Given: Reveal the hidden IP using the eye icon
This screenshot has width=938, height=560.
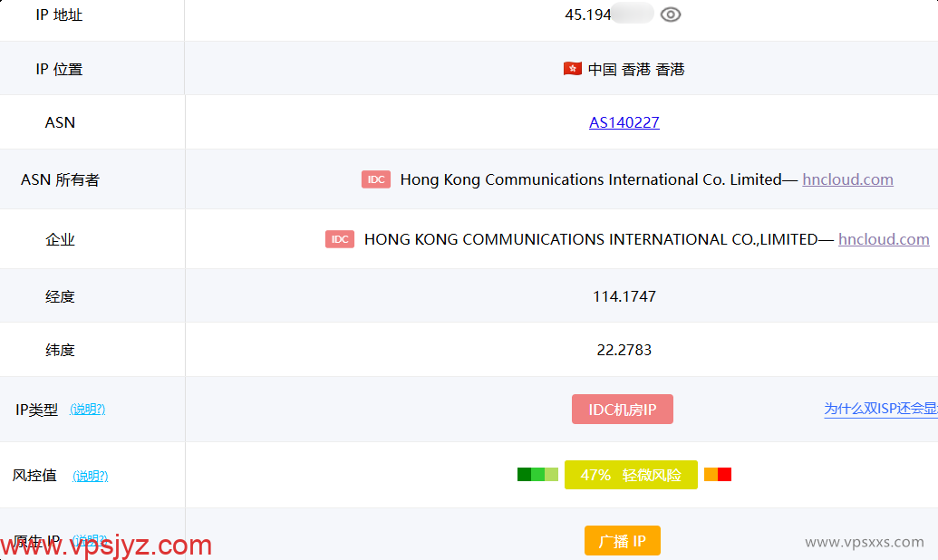Looking at the screenshot, I should coord(670,14).
